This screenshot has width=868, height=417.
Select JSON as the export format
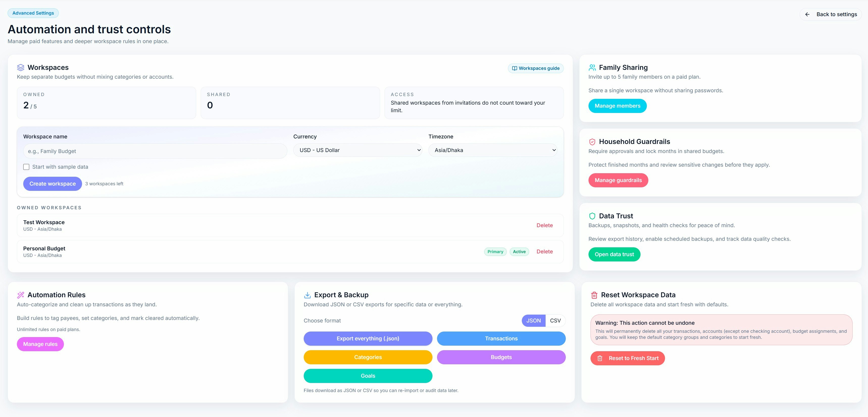pos(533,320)
